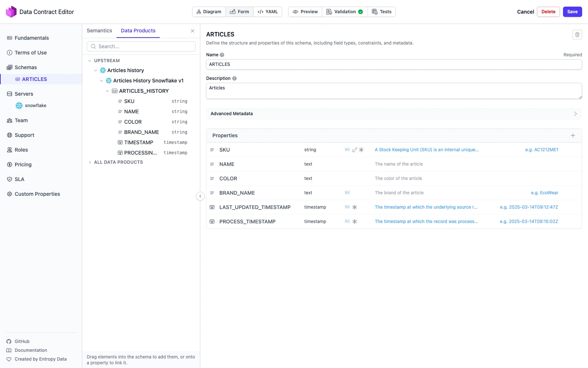The height and width of the screenshot is (368, 588).
Task: Collapse the UPSTREAM section
Action: click(x=90, y=61)
